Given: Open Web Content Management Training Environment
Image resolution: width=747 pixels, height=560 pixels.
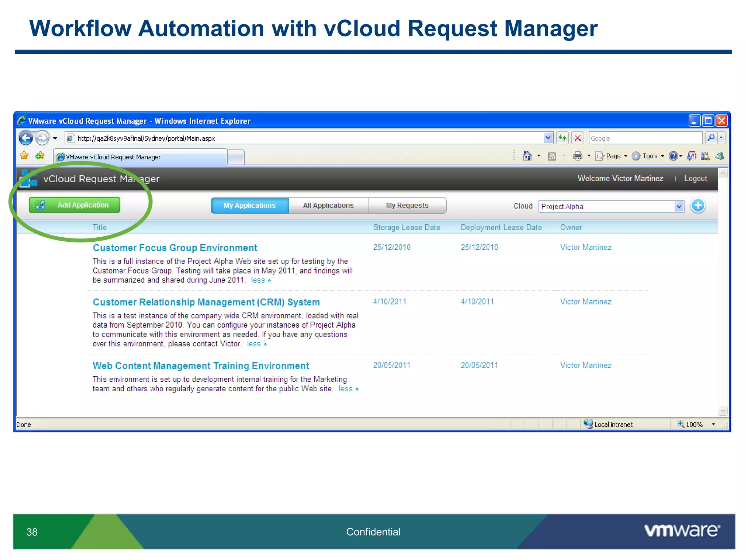Looking at the screenshot, I should pyautogui.click(x=201, y=366).
